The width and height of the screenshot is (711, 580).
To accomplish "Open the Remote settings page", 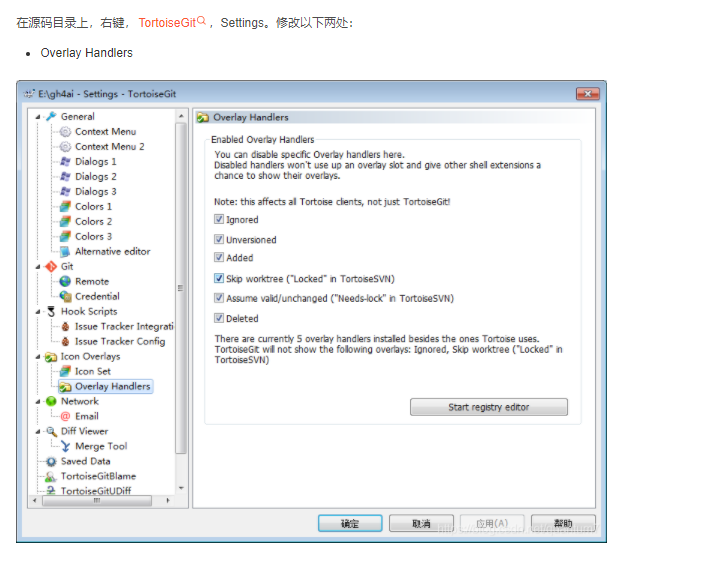I will [x=92, y=281].
